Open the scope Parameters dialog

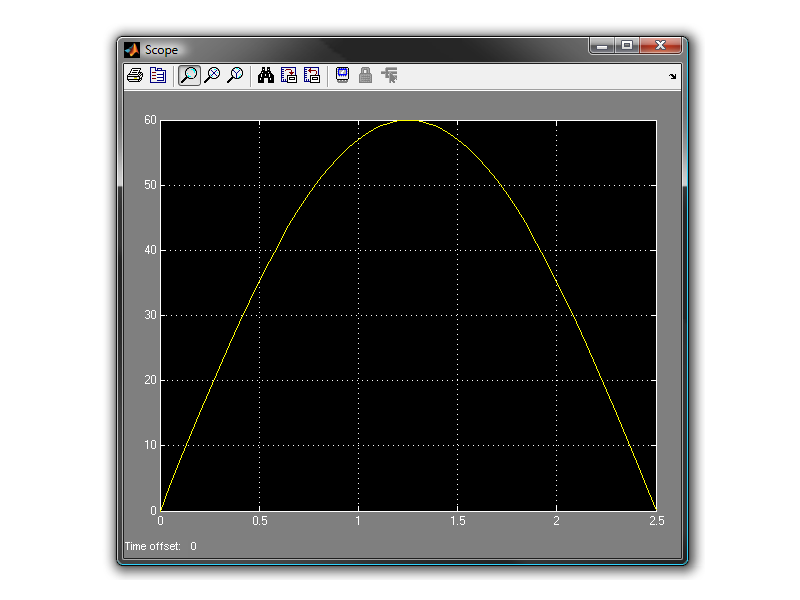[x=158, y=76]
